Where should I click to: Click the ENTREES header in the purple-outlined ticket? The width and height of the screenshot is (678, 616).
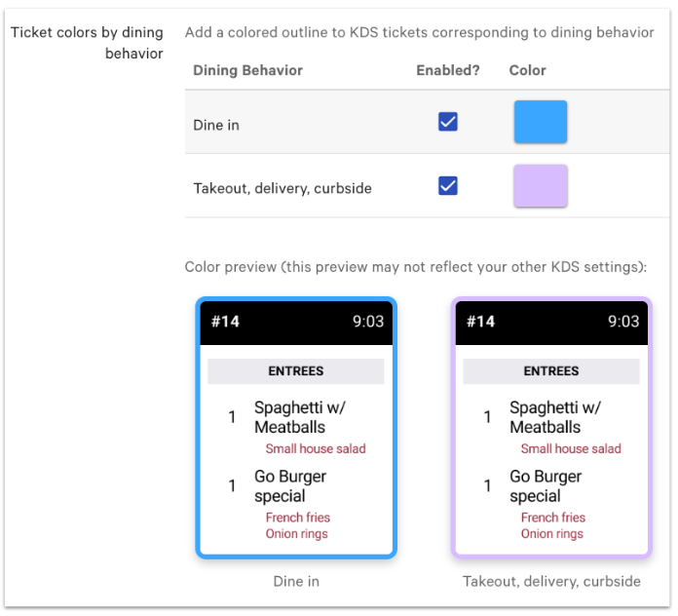click(x=551, y=371)
